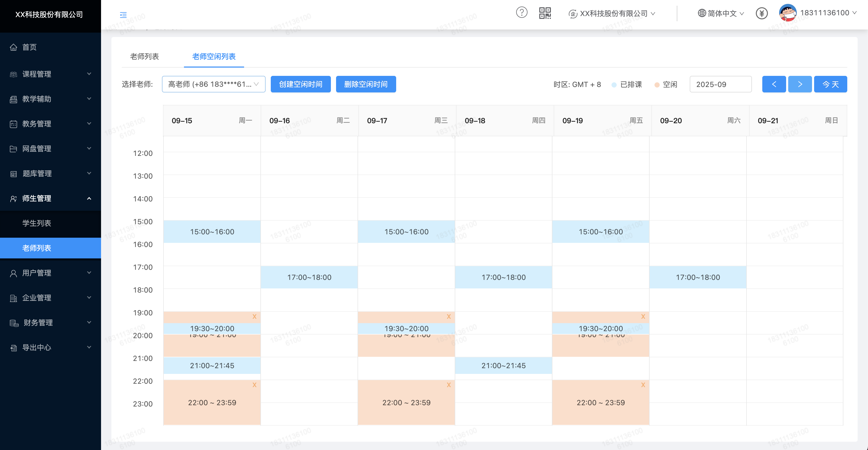Open the help question mark icon
868x450 pixels.
[521, 13]
